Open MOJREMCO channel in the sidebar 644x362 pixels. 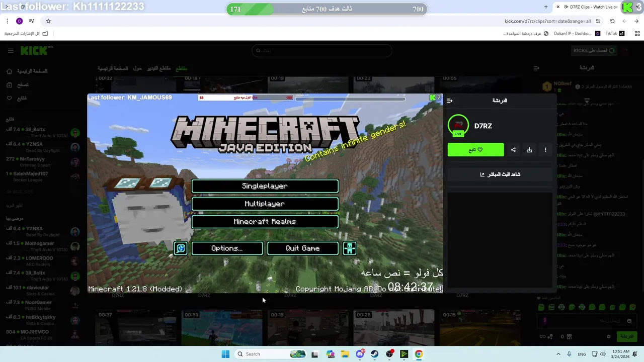click(x=43, y=334)
